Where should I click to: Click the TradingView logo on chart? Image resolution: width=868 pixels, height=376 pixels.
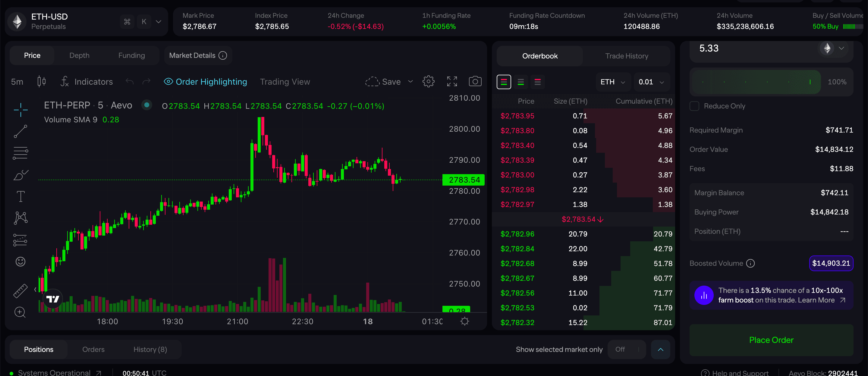pyautogui.click(x=53, y=299)
